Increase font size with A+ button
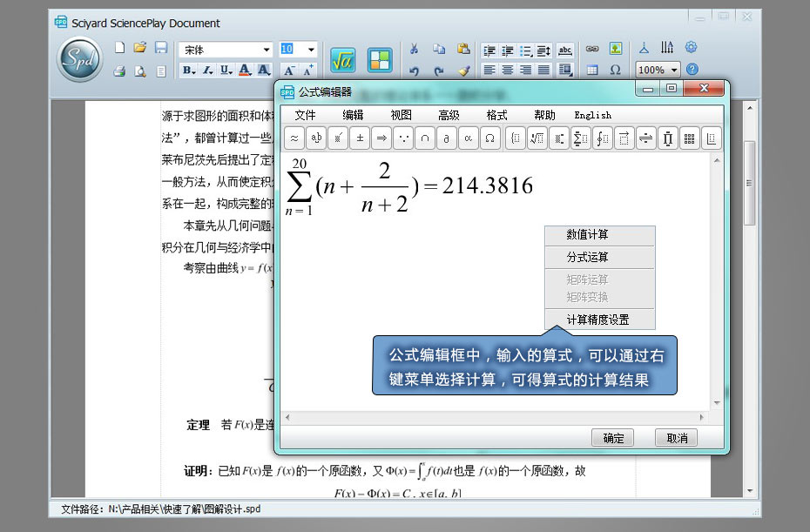 point(309,71)
